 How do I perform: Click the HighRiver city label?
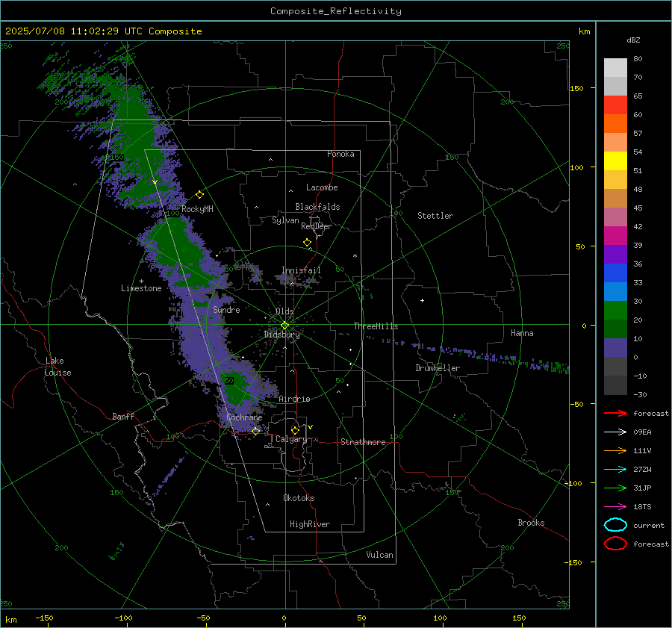click(309, 524)
